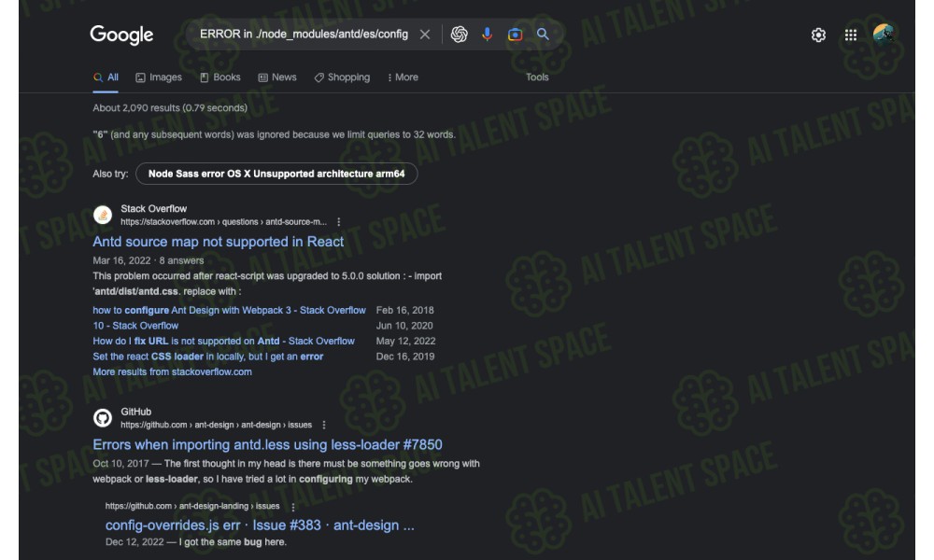
Task: Open Google settings gear
Action: pyautogui.click(x=818, y=35)
